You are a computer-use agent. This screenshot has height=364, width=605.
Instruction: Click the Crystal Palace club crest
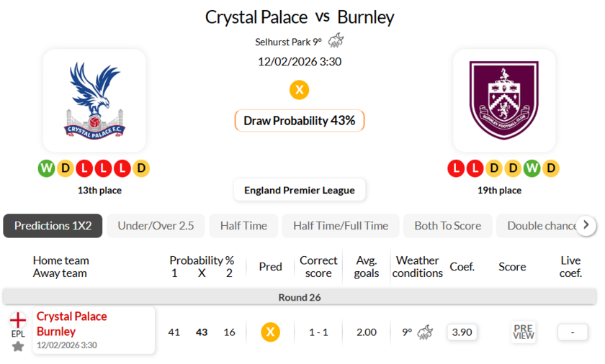click(x=94, y=99)
